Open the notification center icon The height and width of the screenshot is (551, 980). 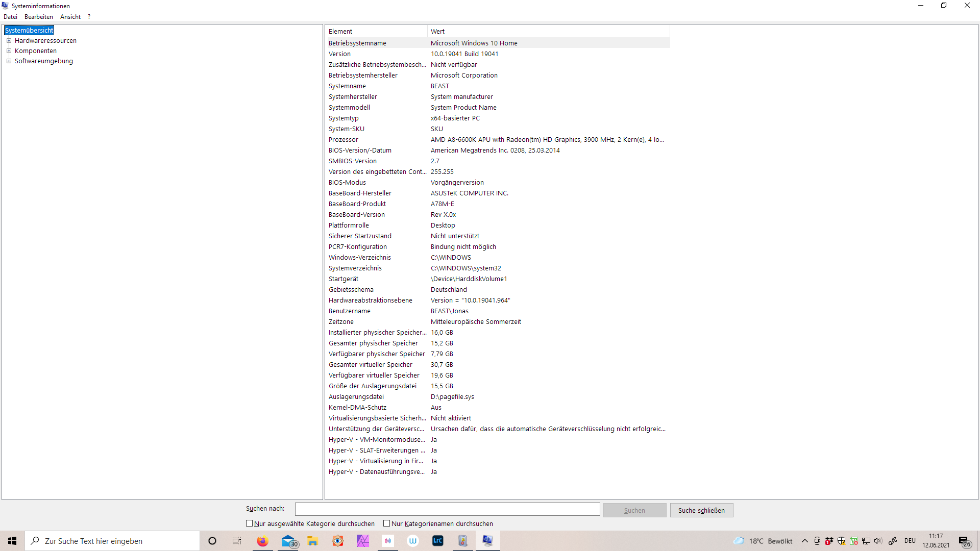point(964,541)
